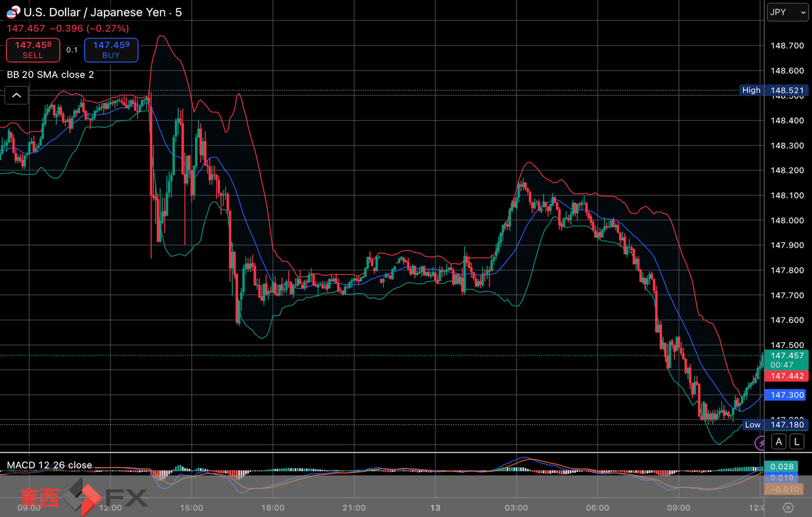The height and width of the screenshot is (517, 812).
Task: Click the green MACD 0.028 value tag
Action: click(x=782, y=467)
